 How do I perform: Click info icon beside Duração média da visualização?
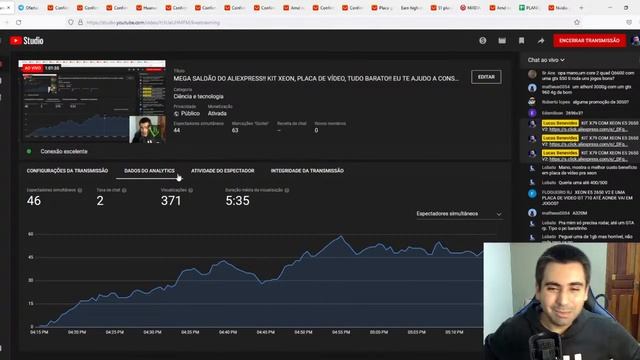287,190
